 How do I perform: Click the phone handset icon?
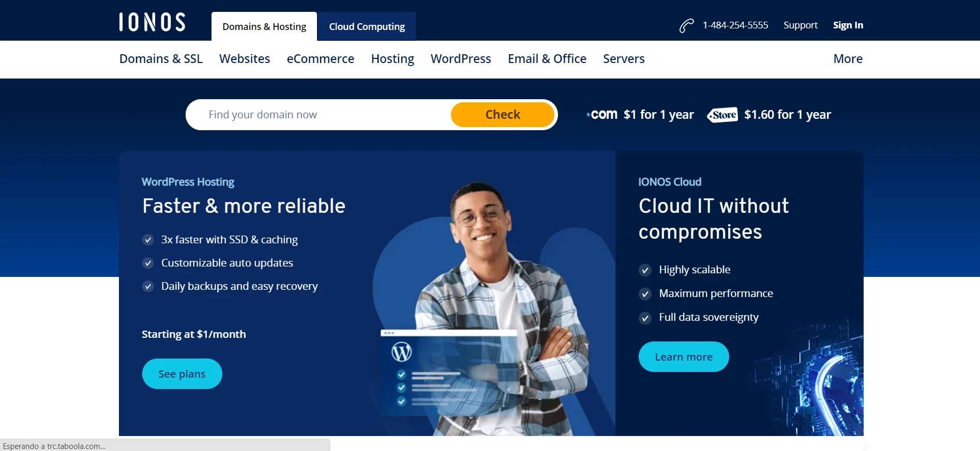[686, 25]
